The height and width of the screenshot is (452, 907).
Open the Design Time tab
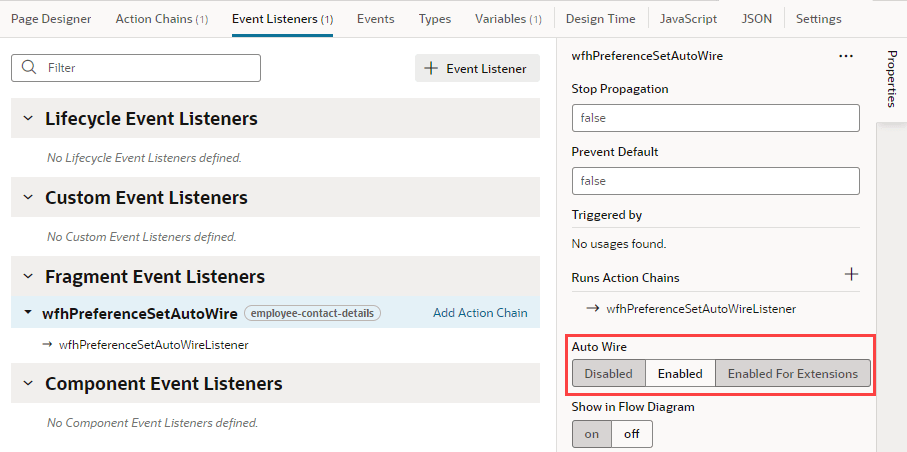[600, 19]
